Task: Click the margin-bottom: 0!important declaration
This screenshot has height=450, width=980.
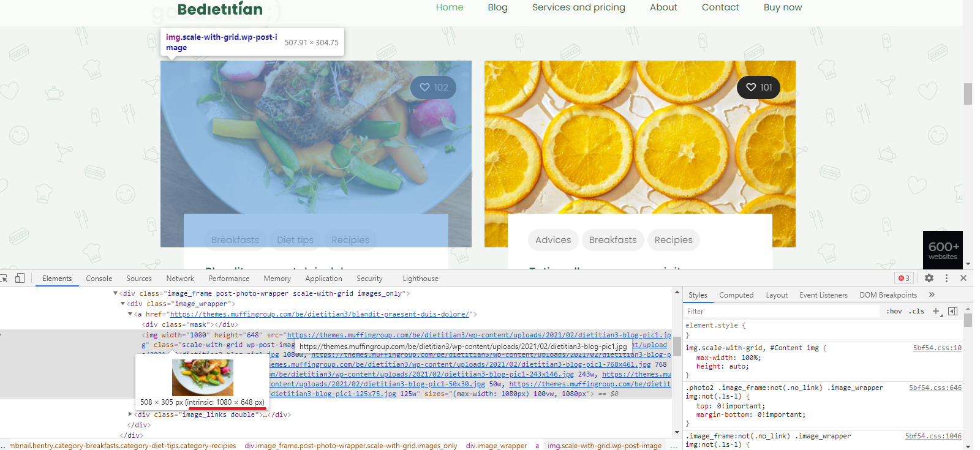Action: tap(751, 414)
